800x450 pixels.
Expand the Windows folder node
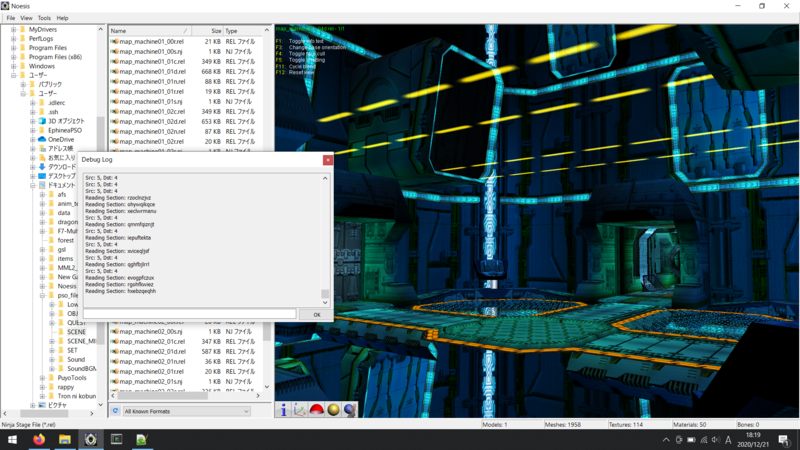[14, 66]
